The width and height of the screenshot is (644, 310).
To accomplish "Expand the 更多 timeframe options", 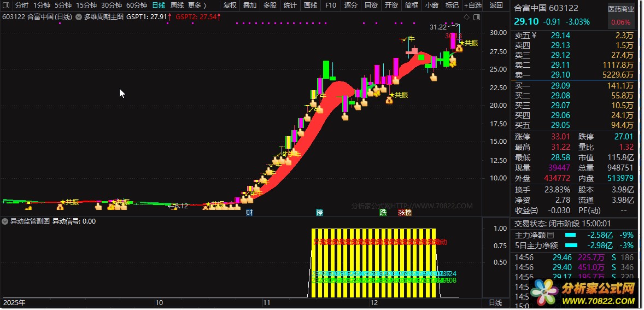I will click(x=197, y=5).
